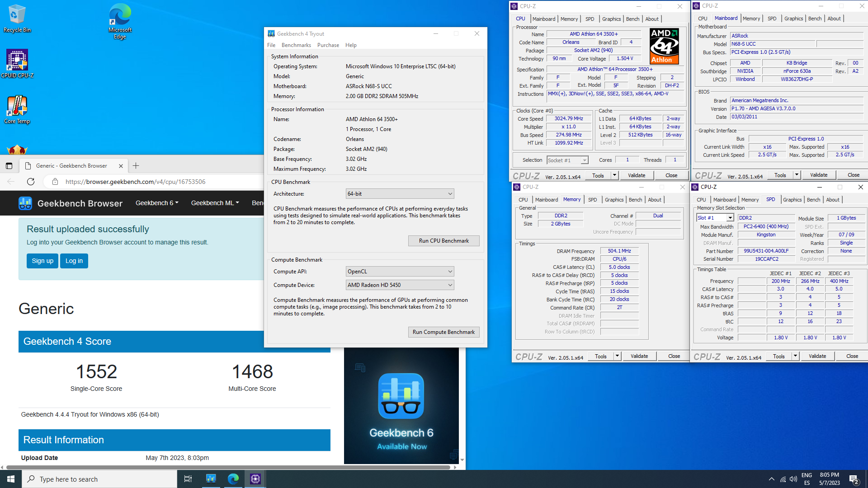Screen dimensions: 868x488
Task: Click the Geekbench 6 Available Now ad
Action: (401, 406)
